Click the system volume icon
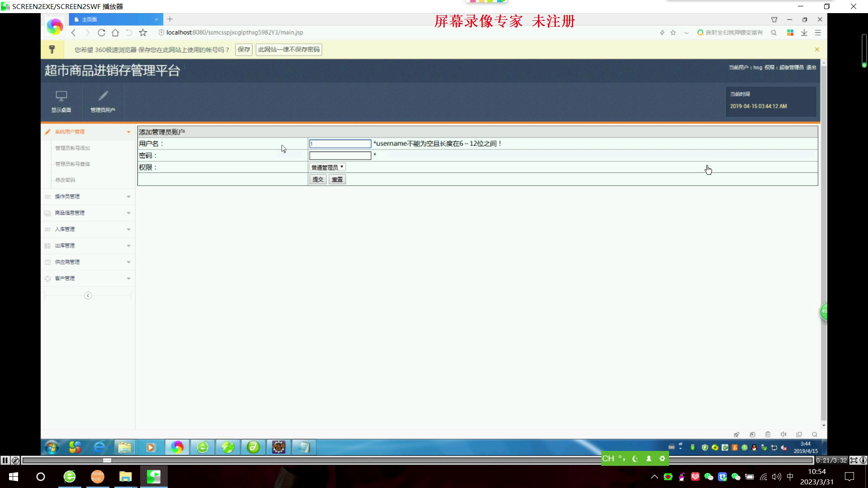Viewport: 868px width, 488px height. [777, 477]
